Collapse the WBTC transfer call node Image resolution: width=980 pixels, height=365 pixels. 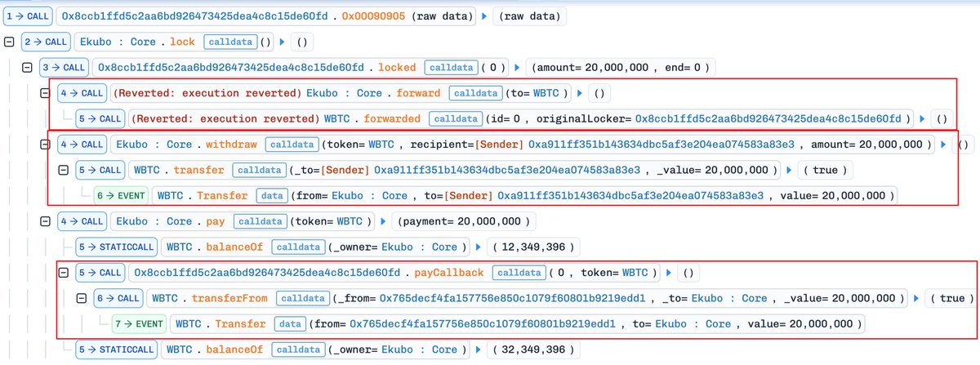point(63,171)
